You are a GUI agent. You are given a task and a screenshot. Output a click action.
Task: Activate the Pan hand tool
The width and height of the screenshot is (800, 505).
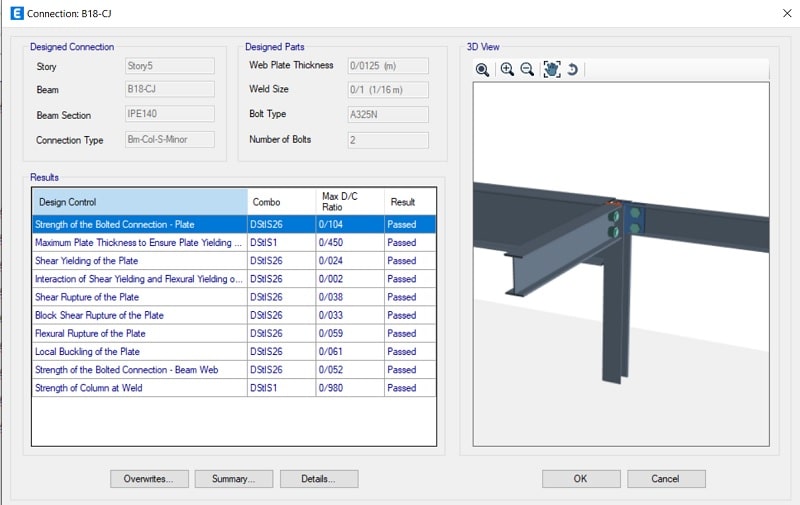[552, 69]
